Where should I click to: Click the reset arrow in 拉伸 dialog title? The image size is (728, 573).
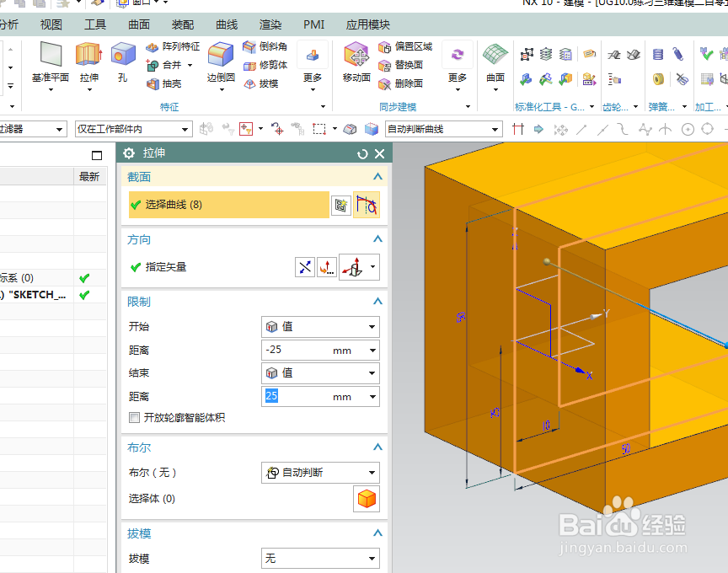point(361,153)
